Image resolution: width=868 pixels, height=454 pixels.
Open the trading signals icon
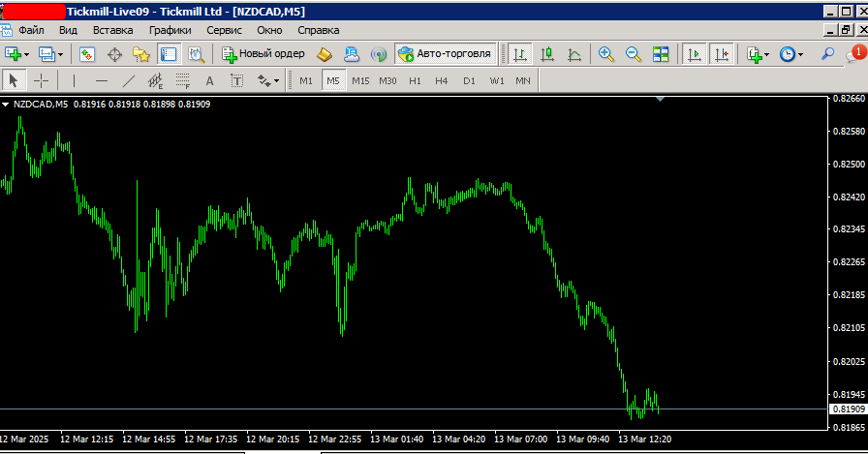point(379,53)
